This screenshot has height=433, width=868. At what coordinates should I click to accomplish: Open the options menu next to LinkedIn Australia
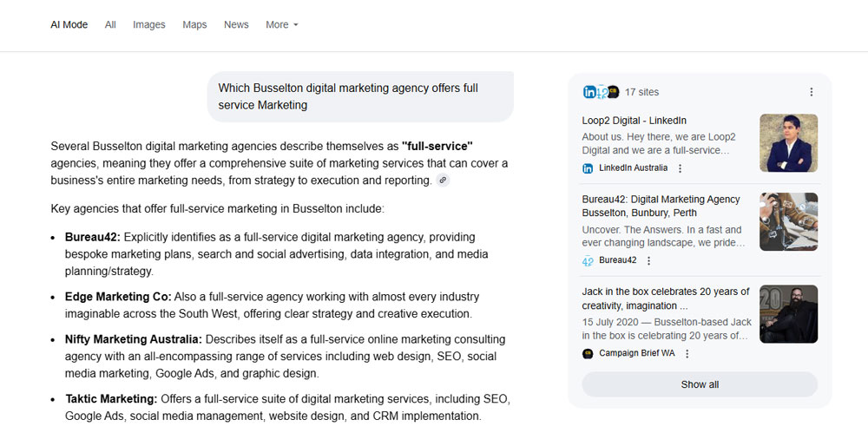pyautogui.click(x=680, y=168)
